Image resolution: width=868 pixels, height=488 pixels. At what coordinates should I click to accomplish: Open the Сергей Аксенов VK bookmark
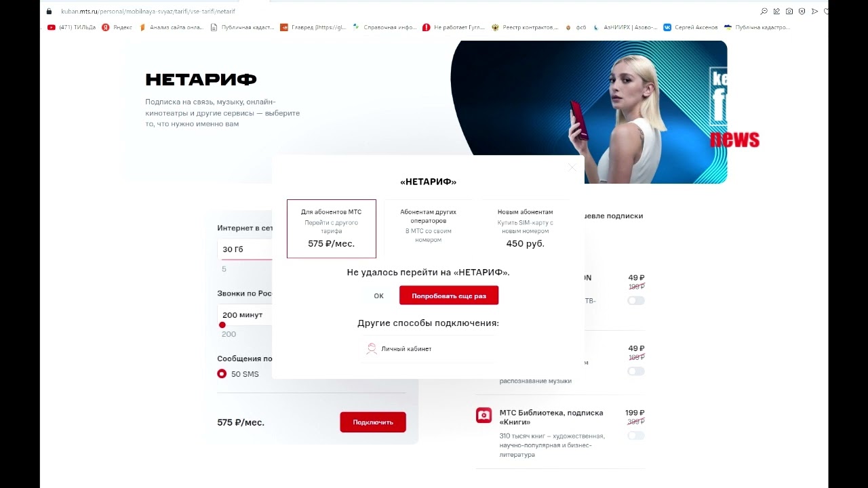[690, 27]
